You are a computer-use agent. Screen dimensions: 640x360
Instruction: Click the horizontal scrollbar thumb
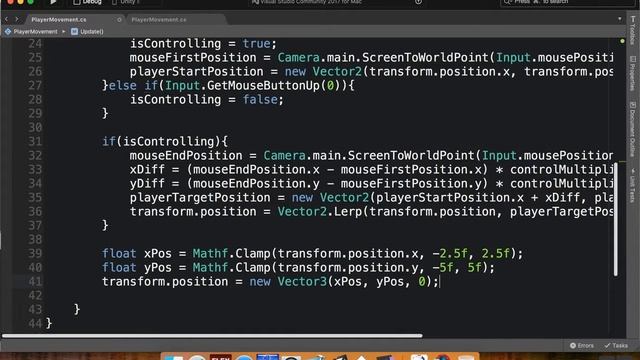pyautogui.click(x=212, y=336)
